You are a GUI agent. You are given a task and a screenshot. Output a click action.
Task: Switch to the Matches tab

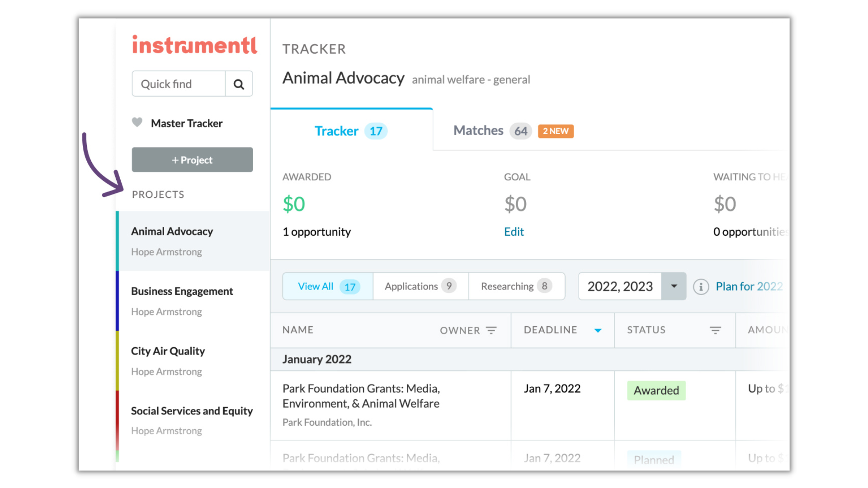coord(478,131)
